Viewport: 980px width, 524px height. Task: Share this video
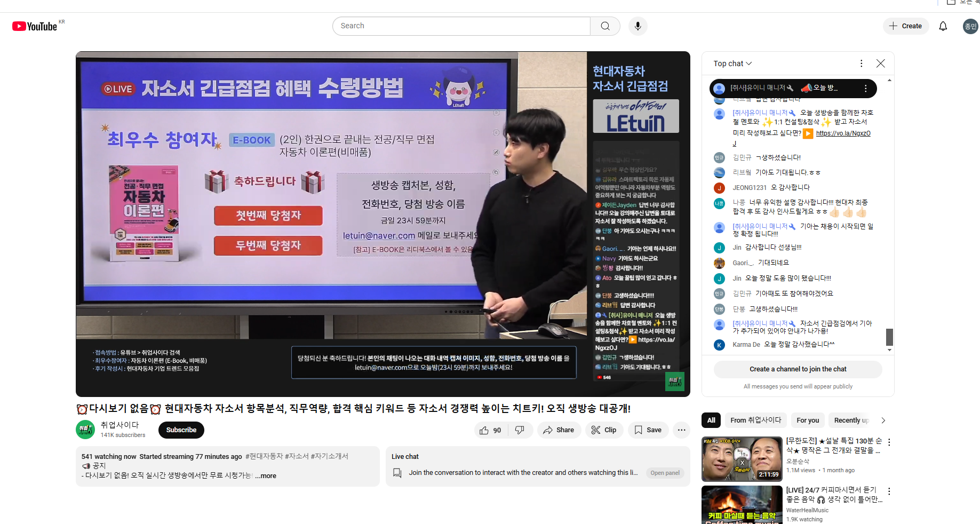tap(559, 430)
